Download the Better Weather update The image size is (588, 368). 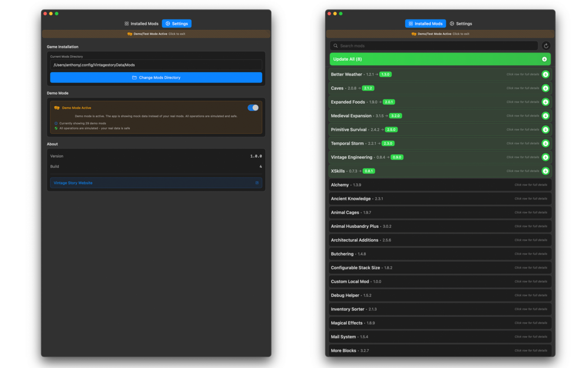coord(545,74)
